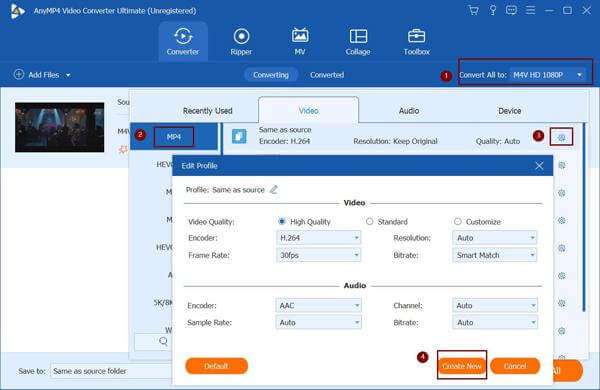Open the hamburger menu icon
600x390 pixels.
tap(530, 10)
